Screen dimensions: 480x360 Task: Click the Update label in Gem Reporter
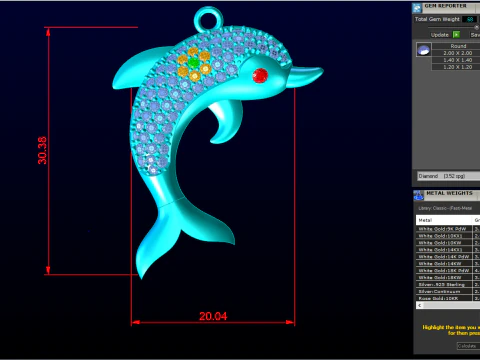(x=440, y=35)
